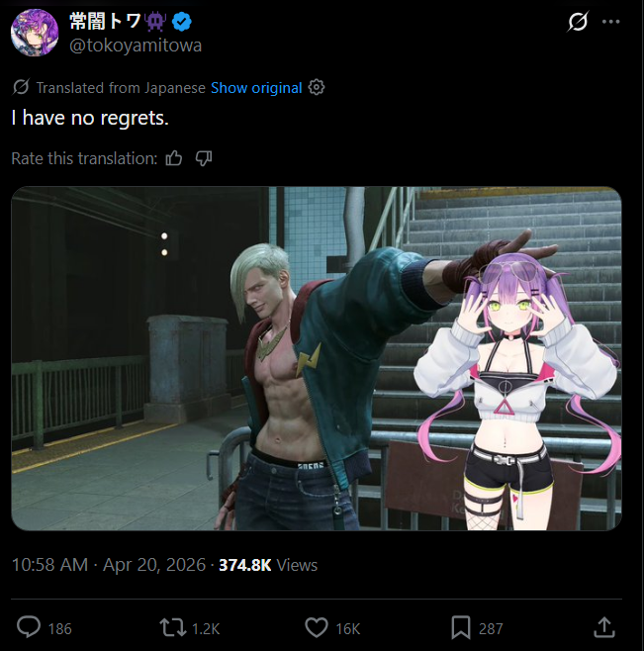This screenshot has width=644, height=651.
Task: View the 374.8K Views analytics
Action: pos(268,565)
